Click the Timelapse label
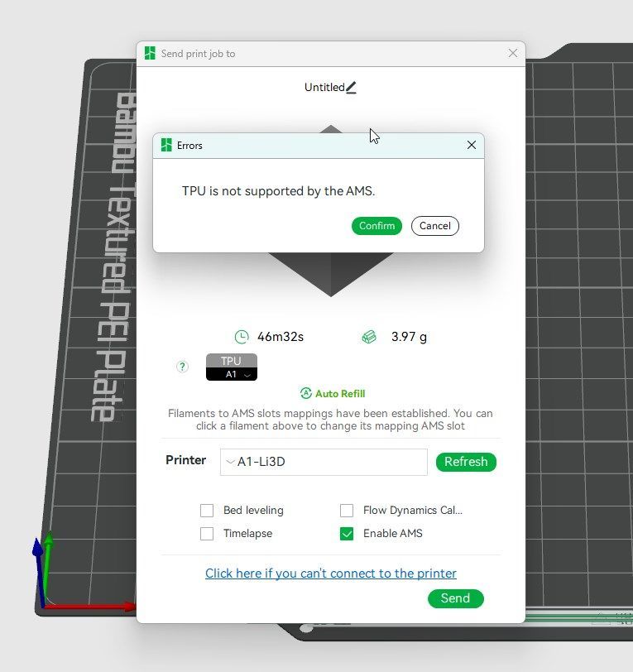The height and width of the screenshot is (672, 633). 247,534
